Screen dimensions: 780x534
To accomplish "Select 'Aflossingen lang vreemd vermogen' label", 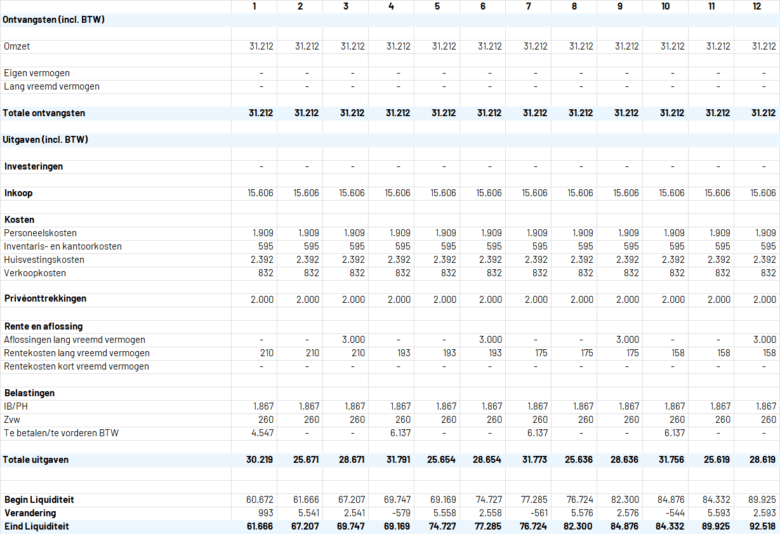I will click(x=74, y=340).
